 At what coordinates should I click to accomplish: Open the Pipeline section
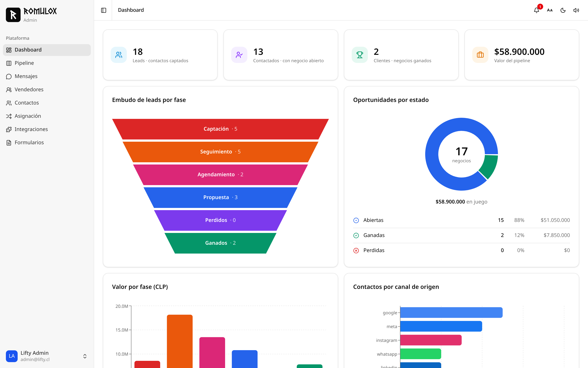tap(47, 63)
